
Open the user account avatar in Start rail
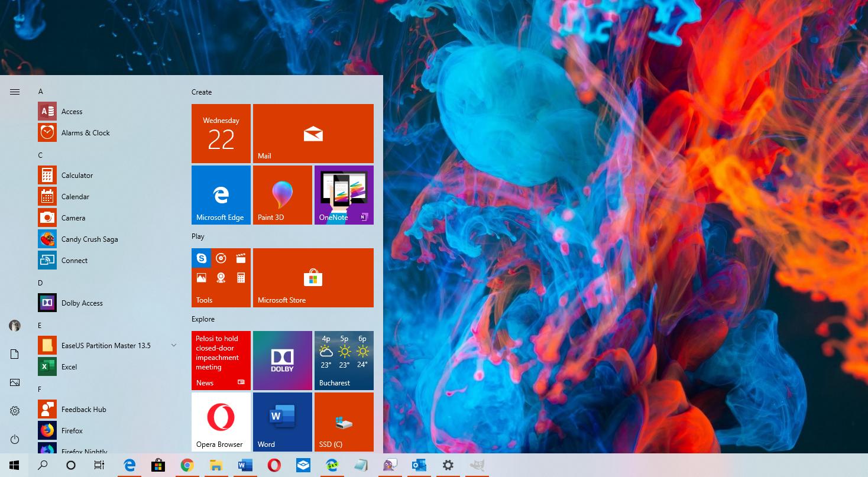pyautogui.click(x=15, y=326)
